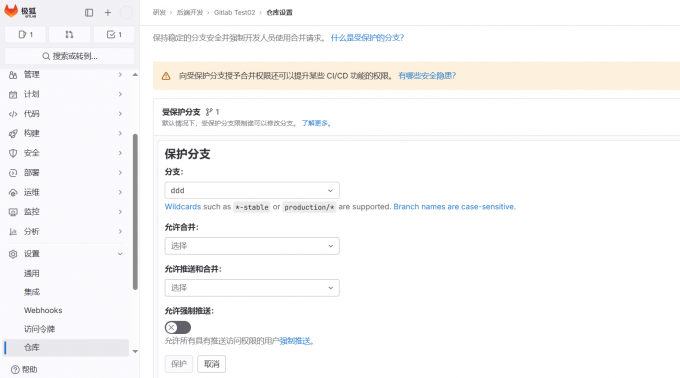
Task: Open the 强制推送 link
Action: tap(295, 341)
